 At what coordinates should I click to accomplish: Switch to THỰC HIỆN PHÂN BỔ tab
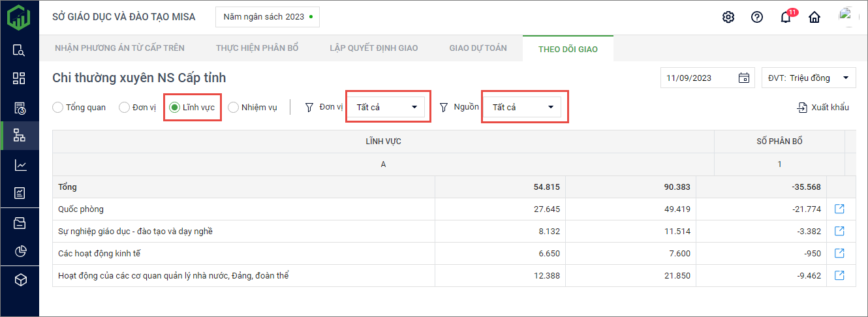pos(257,48)
